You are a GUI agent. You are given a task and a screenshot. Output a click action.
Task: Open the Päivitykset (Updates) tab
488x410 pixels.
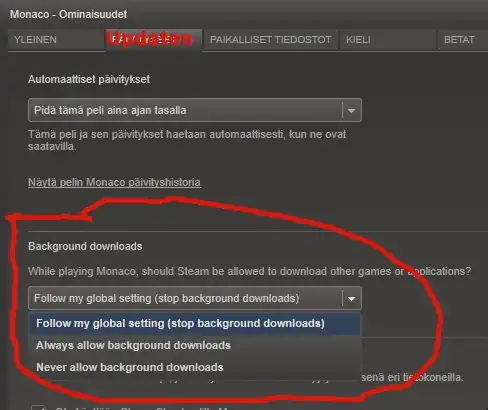[154, 40]
